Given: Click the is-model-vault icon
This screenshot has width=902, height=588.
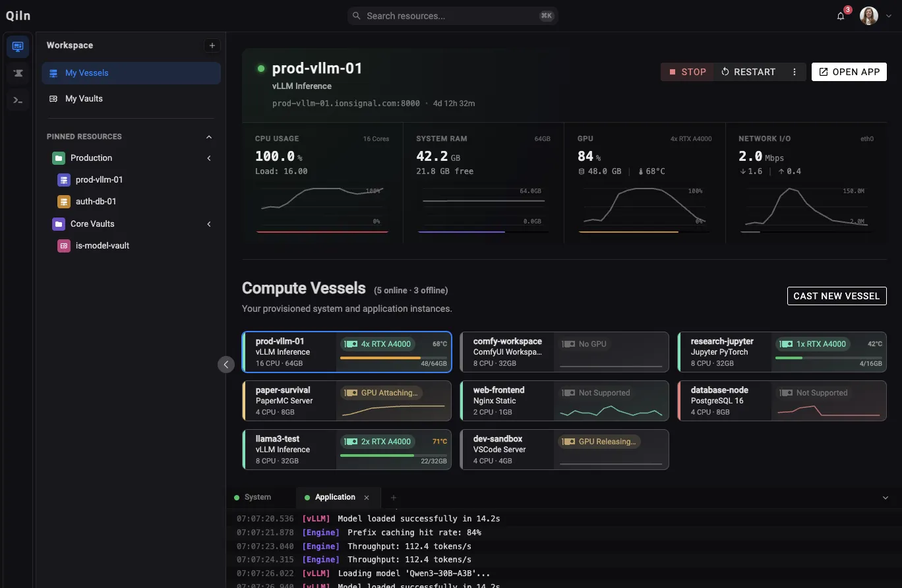Looking at the screenshot, I should click(x=64, y=246).
